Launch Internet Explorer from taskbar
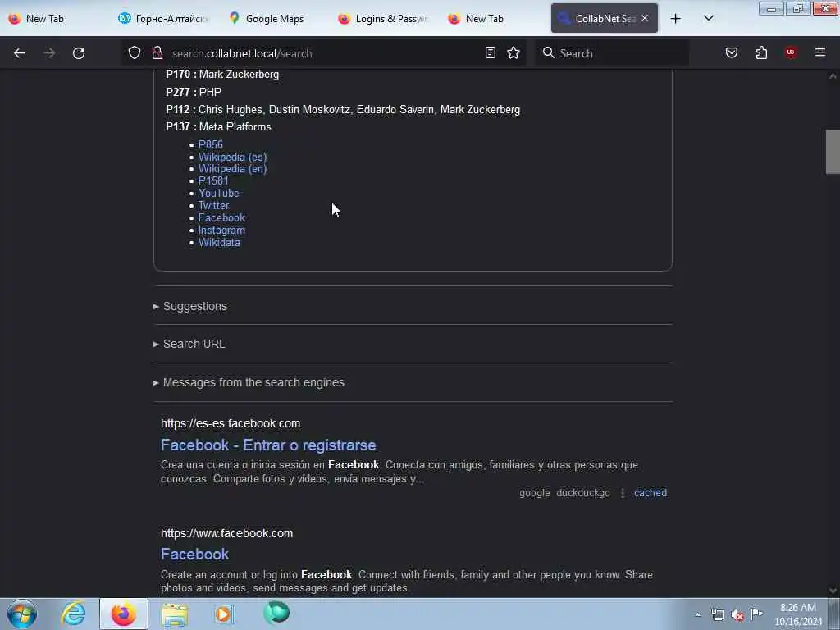Viewport: 840px width, 630px height. click(x=73, y=614)
